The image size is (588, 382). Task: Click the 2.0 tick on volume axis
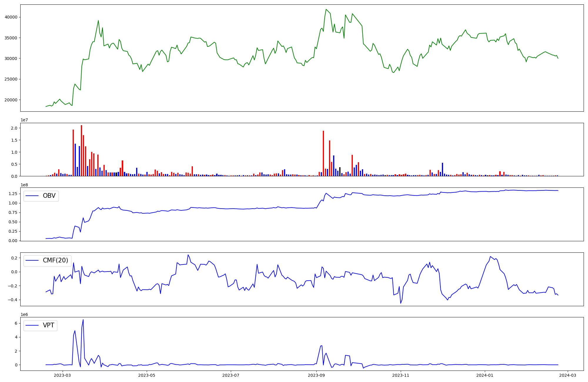14,128
